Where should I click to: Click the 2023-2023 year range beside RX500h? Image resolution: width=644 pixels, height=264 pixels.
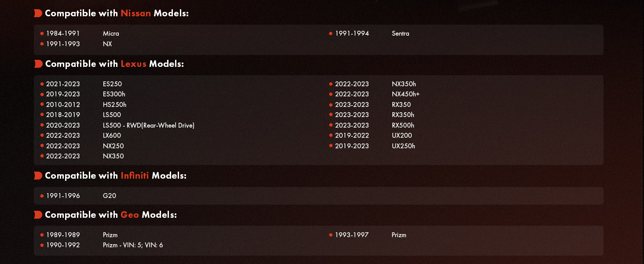coord(352,125)
